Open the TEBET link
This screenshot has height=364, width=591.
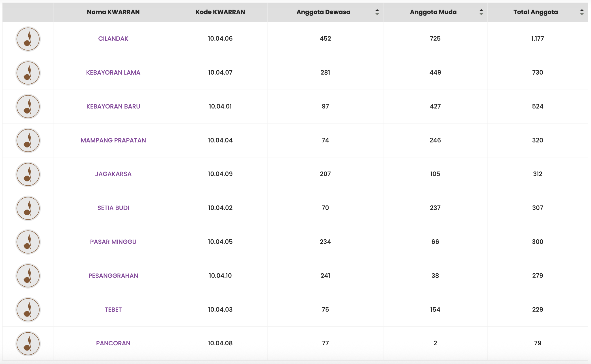pyautogui.click(x=113, y=310)
